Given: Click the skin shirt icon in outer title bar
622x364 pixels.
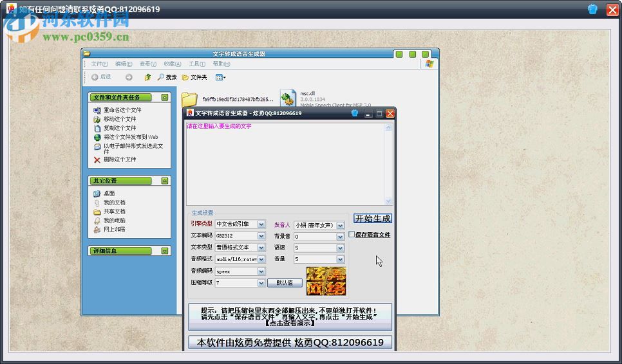Looking at the screenshot, I should [592, 9].
